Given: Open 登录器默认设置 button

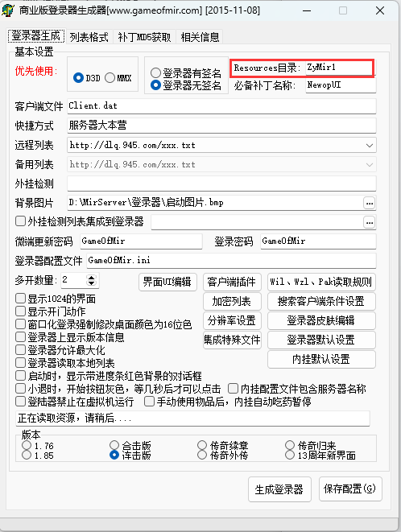Looking at the screenshot, I should tap(321, 340).
